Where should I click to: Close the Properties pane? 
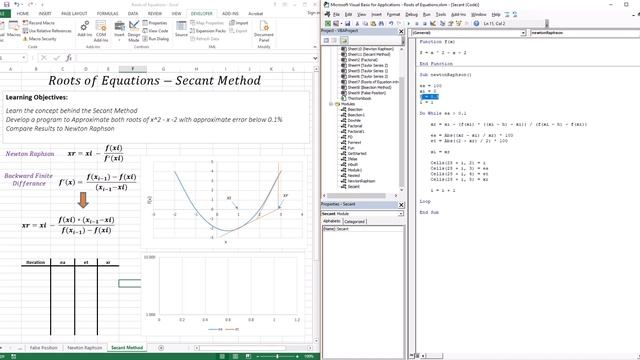click(401, 204)
